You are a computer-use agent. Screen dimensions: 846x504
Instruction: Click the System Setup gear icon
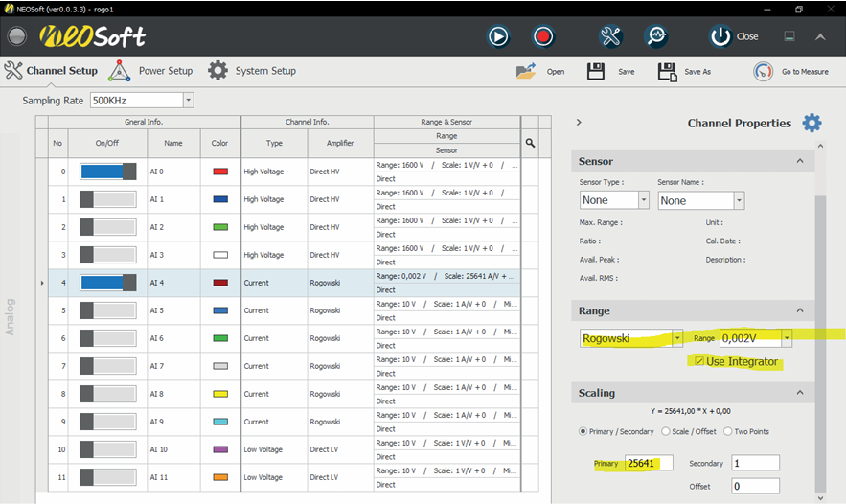coord(218,71)
